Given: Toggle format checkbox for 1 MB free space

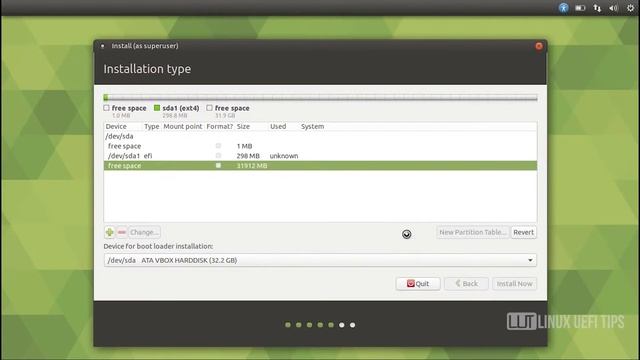Looking at the screenshot, I should pos(218,146).
